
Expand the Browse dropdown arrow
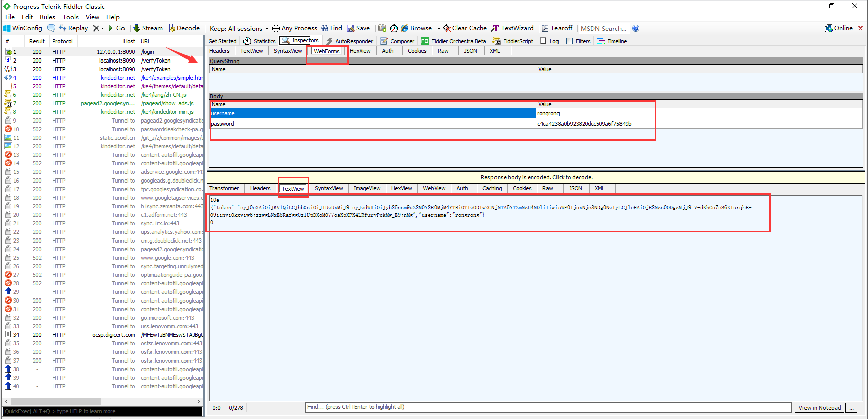(439, 28)
